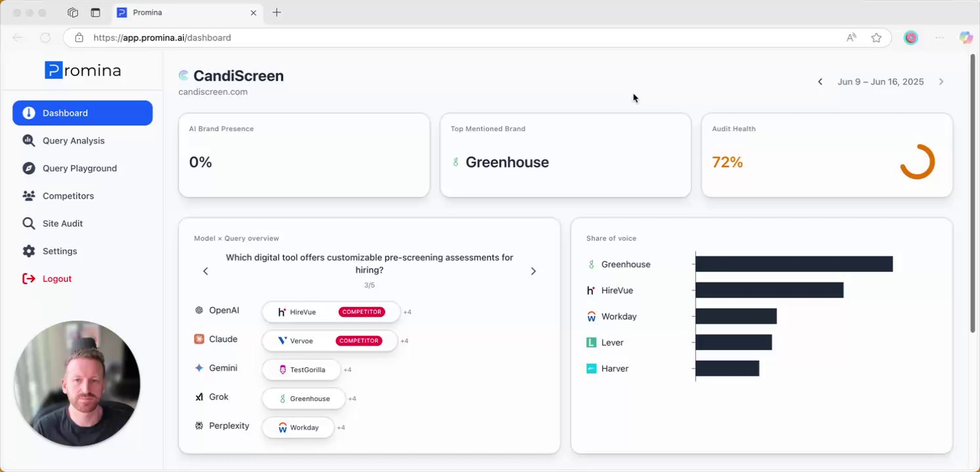Click the TestGorilla brand chip
The height and width of the screenshot is (472, 980).
[x=301, y=370]
